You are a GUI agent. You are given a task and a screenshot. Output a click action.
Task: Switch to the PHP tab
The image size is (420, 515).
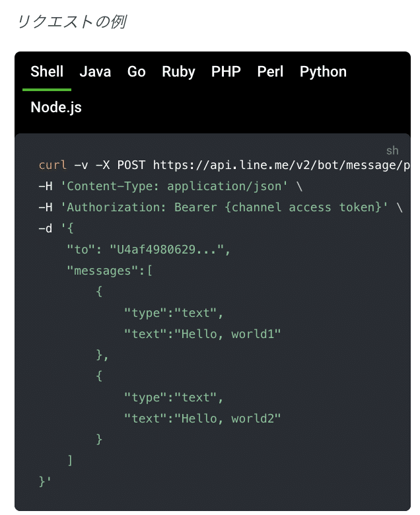click(x=226, y=72)
